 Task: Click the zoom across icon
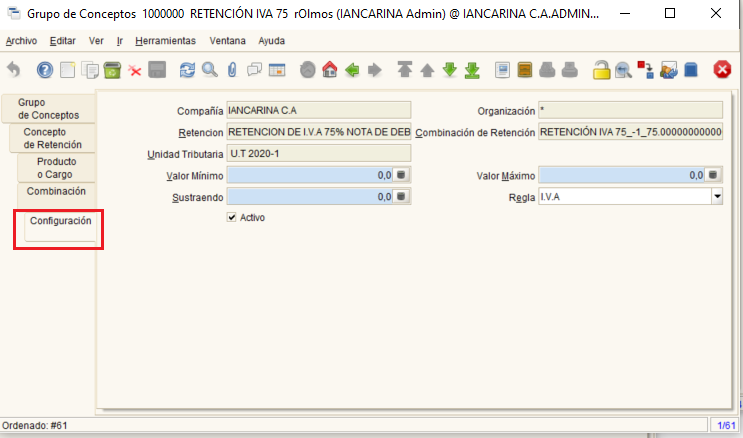click(623, 70)
